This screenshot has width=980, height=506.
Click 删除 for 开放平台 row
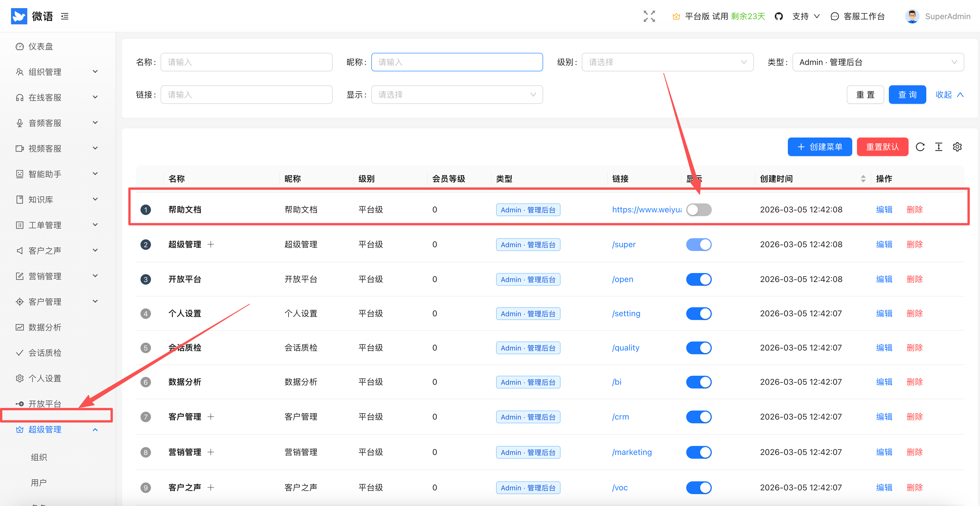[915, 279]
